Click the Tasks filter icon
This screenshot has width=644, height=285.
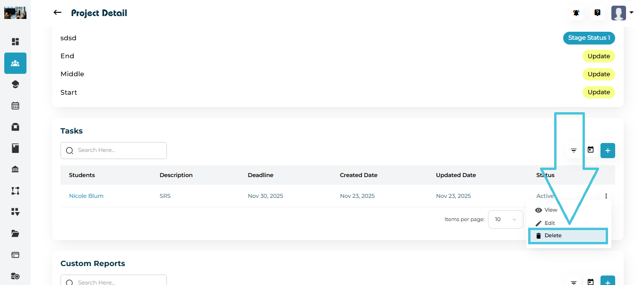tap(574, 151)
